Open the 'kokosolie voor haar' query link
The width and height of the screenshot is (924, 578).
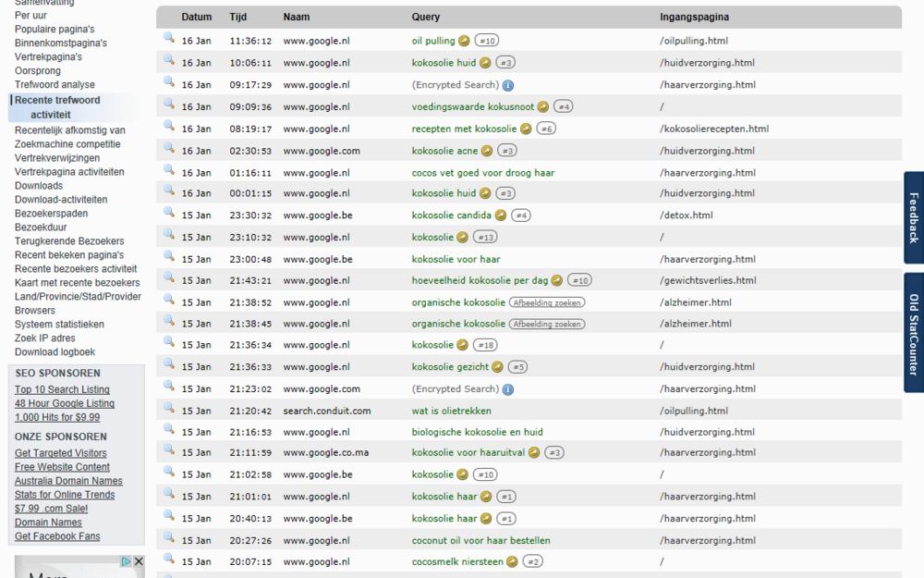[456, 260]
